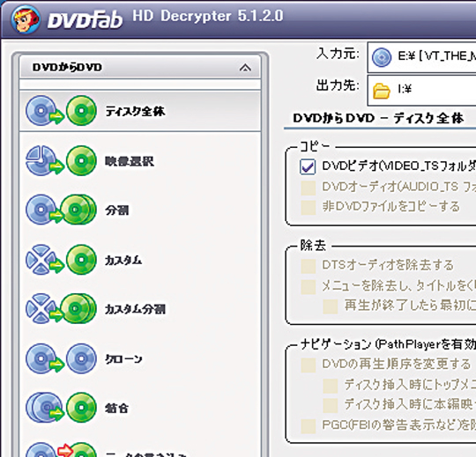
Task: Select the 分割 split disc icon
Action: pos(61,210)
